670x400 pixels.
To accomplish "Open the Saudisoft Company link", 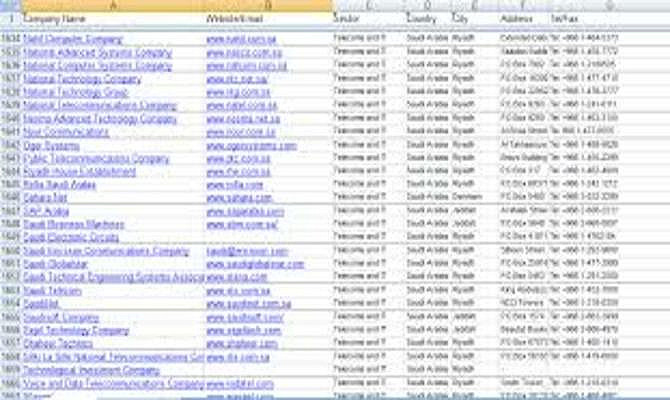I will coord(61,318).
